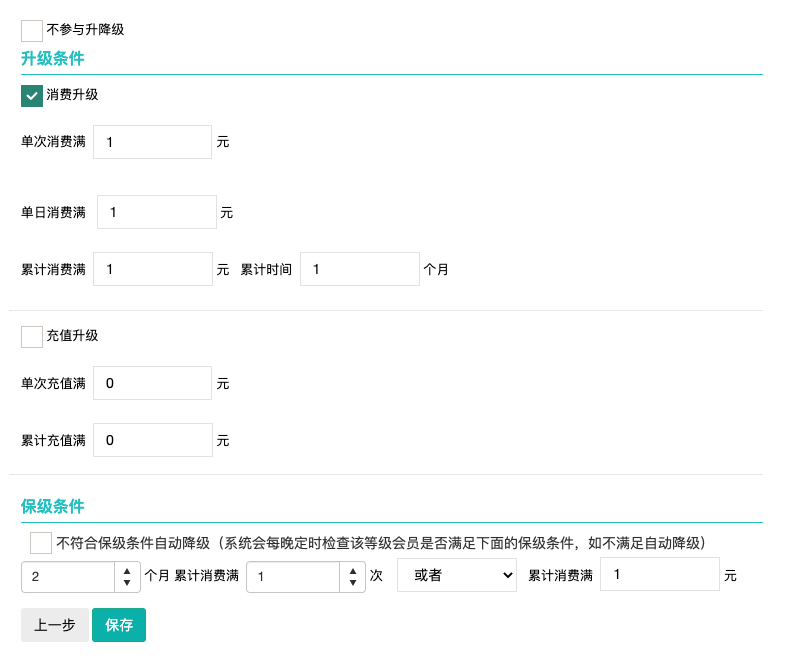795x665 pixels.
Task: Open the 或者 dropdown
Action: coord(457,575)
